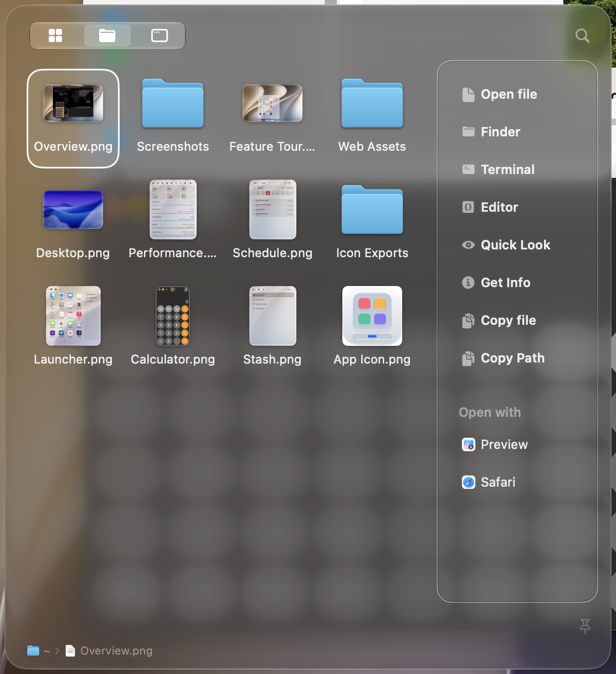The image size is (616, 674).
Task: Select the Schedule.png thumbnail
Action: point(273,210)
